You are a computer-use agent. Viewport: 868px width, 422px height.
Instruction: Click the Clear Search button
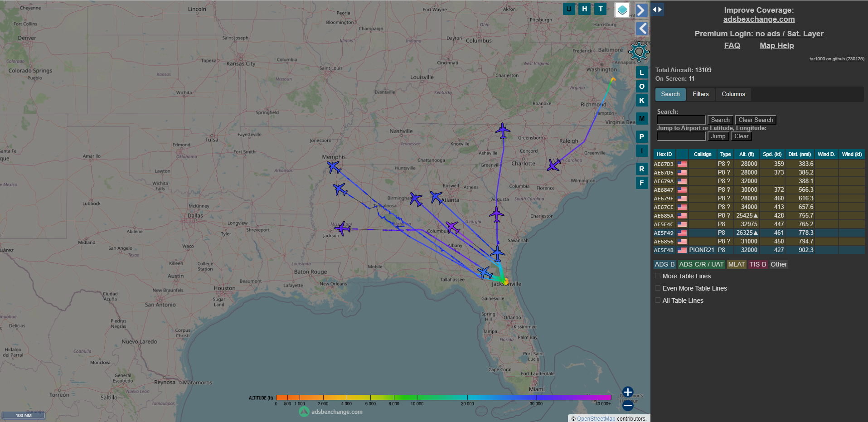click(x=756, y=120)
